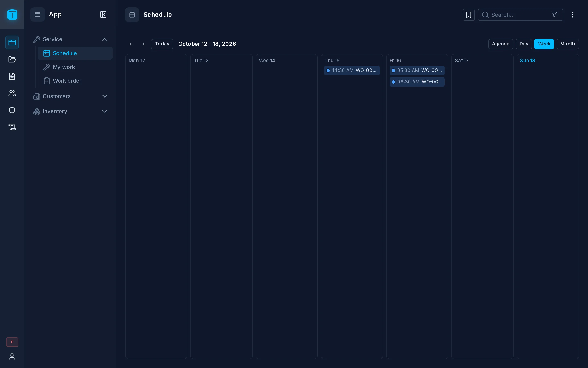Click the Mon 12 day header
The image size is (588, 368).
[137, 60]
